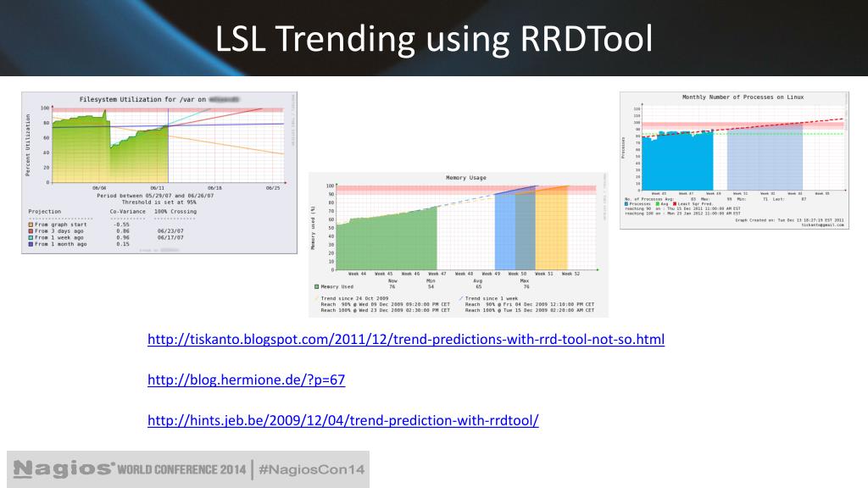The image size is (868, 488).
Task: Click the 'Co-Variance' column header
Action: coord(127,211)
